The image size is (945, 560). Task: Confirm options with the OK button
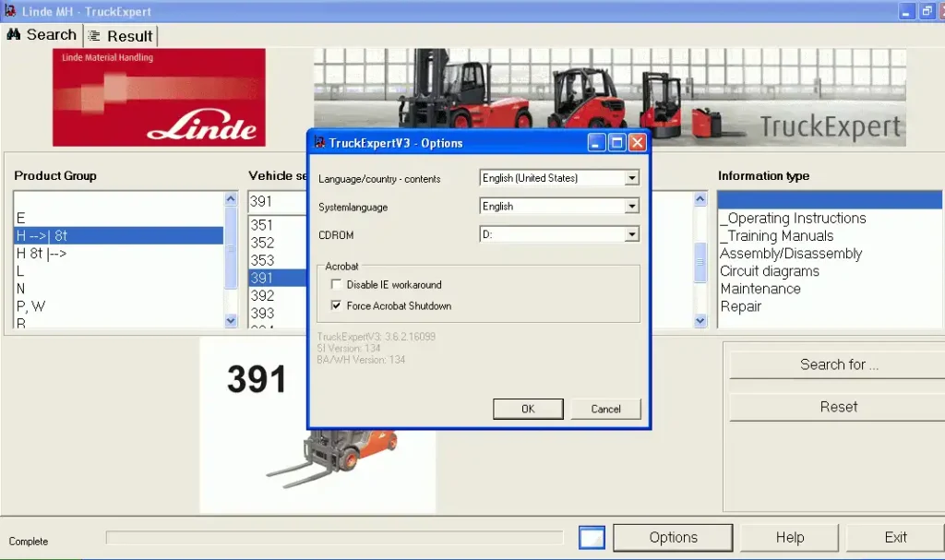tap(528, 409)
